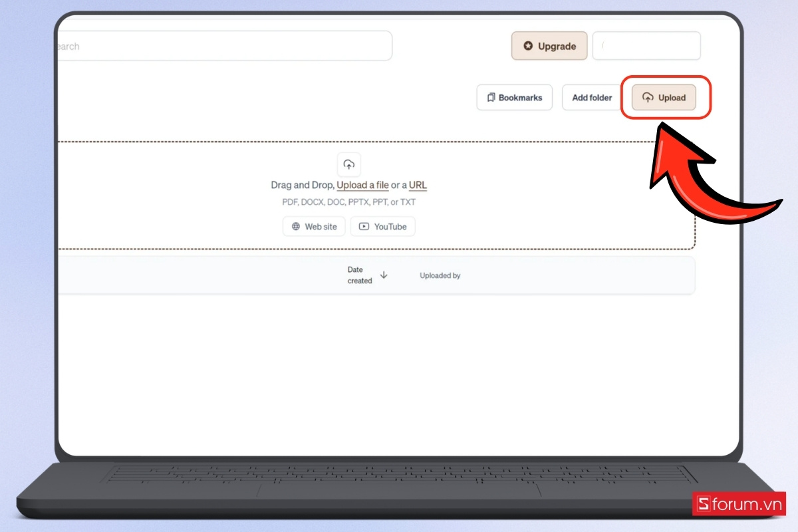Open Bookmarks
The image size is (798, 532).
click(x=515, y=98)
